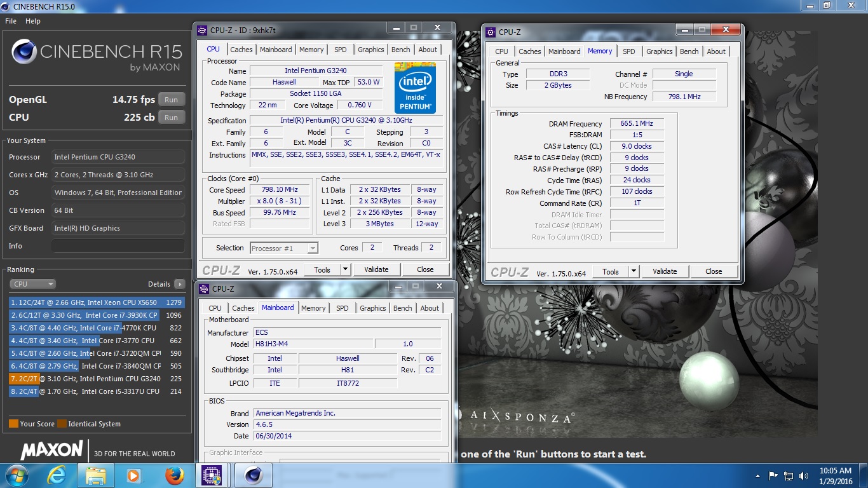Click Validate in CPU-Z ID window

click(376, 269)
